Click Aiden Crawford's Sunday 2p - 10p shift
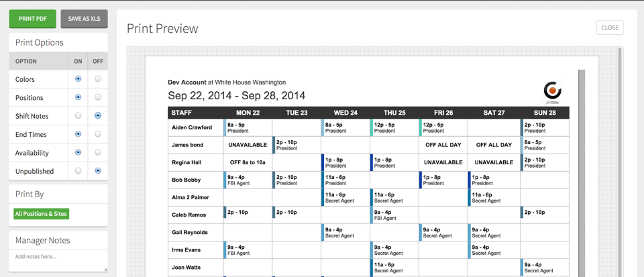 pyautogui.click(x=545, y=127)
